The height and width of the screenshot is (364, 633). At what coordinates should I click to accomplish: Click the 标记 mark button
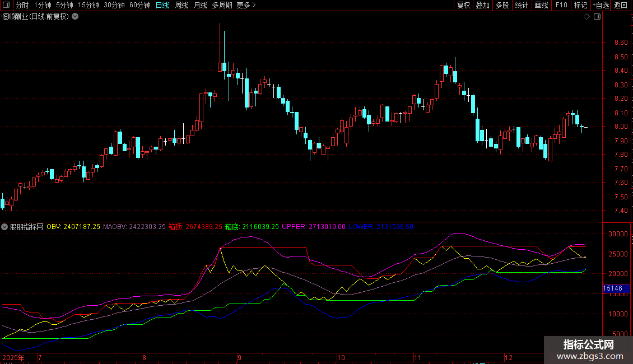580,5
